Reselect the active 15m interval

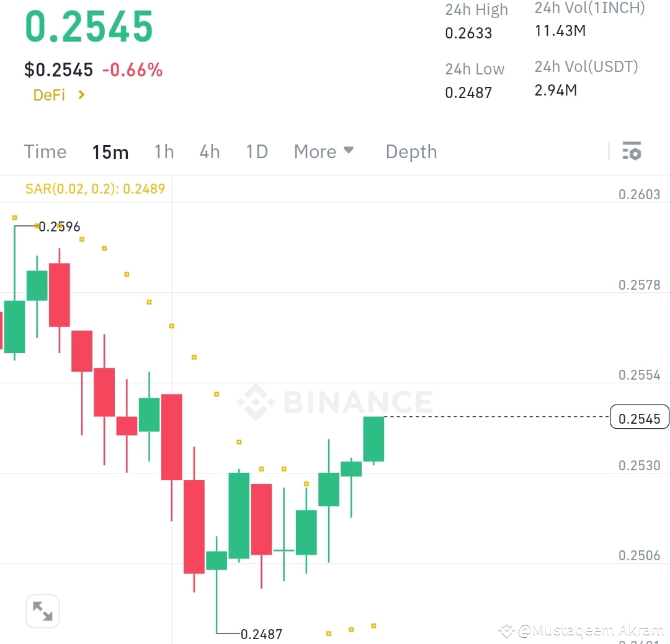pos(110,151)
